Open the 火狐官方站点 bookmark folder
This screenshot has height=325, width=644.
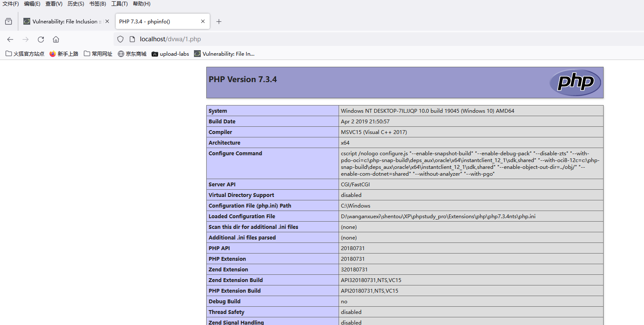tap(25, 54)
